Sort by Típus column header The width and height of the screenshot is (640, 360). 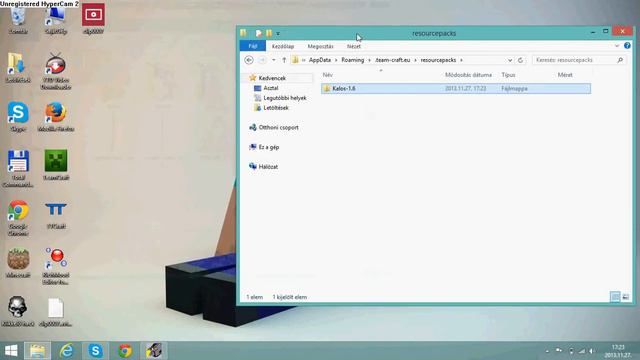pos(508,75)
